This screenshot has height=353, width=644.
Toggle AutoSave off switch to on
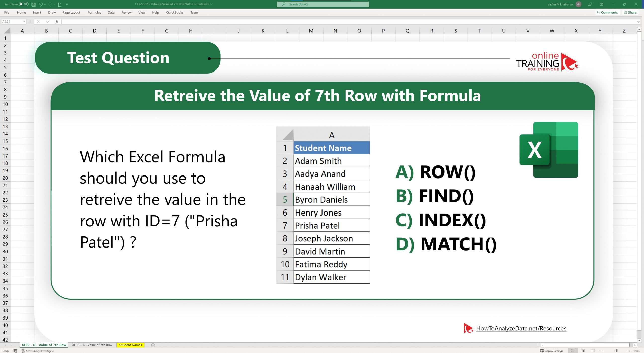(22, 4)
